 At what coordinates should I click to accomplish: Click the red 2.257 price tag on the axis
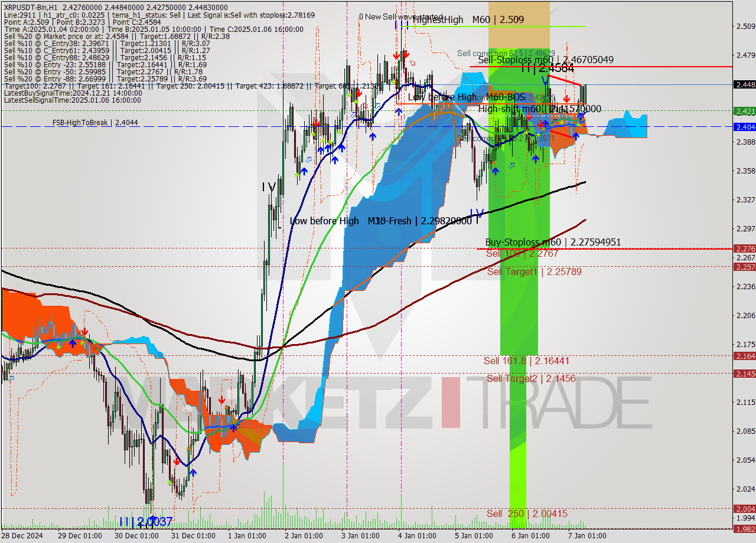pyautogui.click(x=745, y=267)
